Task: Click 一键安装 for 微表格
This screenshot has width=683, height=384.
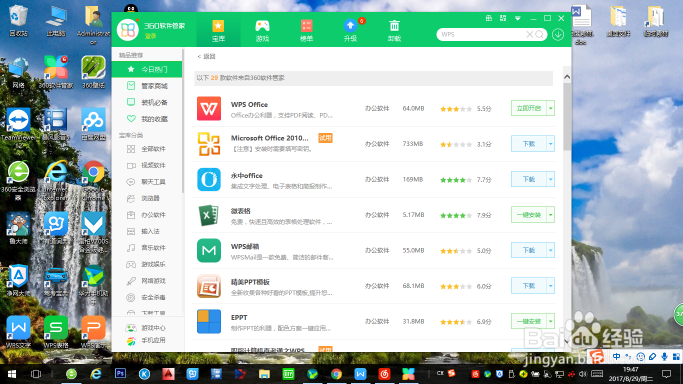Action: (529, 215)
